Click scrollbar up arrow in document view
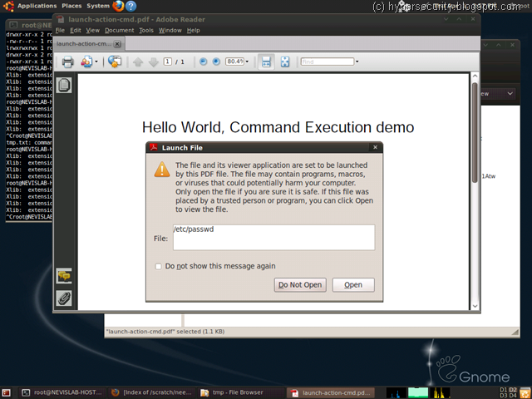Screen dimensions: 532x399 pos(475,76)
